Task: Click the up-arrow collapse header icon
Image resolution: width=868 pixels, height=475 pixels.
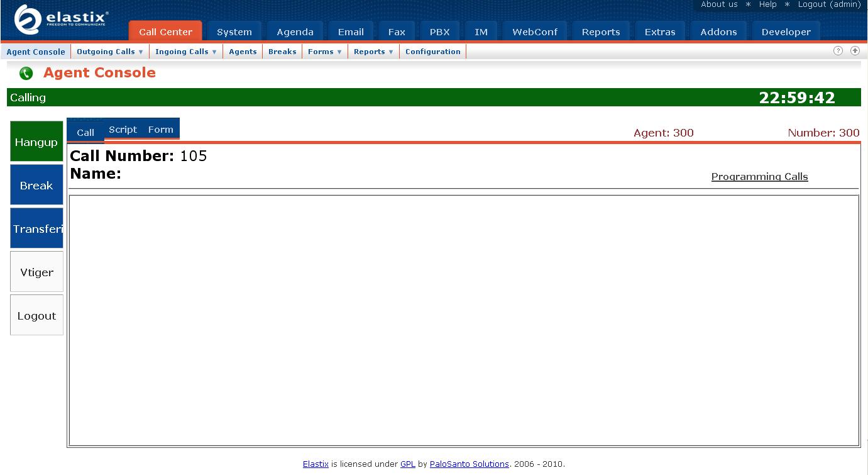Action: 855,51
